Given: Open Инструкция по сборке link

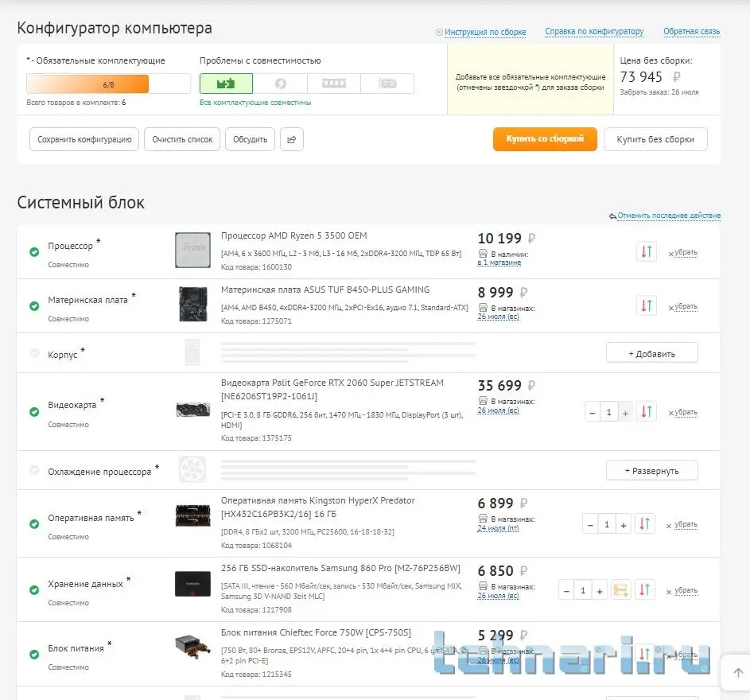Looking at the screenshot, I should point(485,32).
